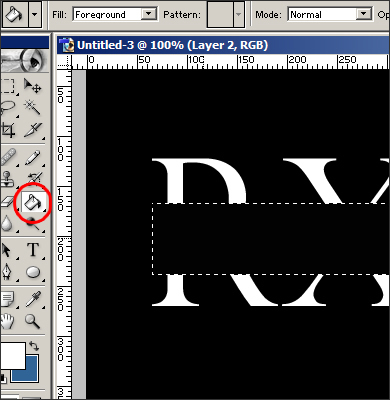Viewport: 390px width, 400px height.
Task: Click the white foreground color swatch
Action: pos(12,355)
